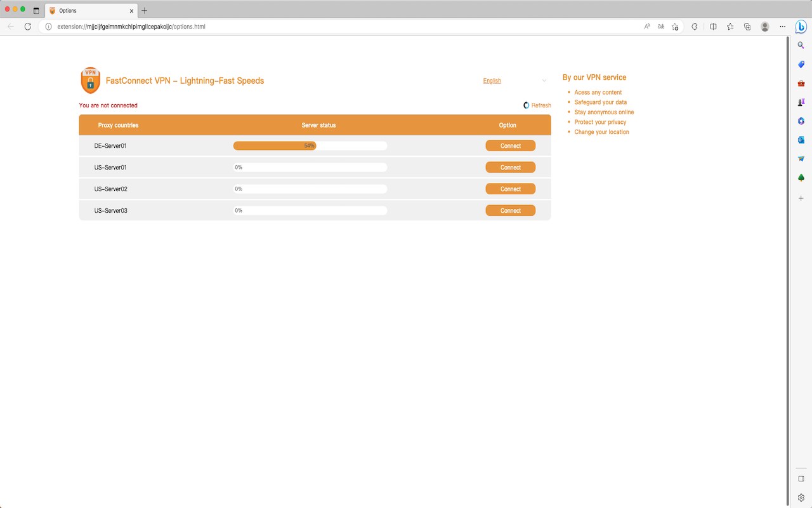This screenshot has height=508, width=812.
Task: Click the US-Server02 0% status bar
Action: click(310, 189)
